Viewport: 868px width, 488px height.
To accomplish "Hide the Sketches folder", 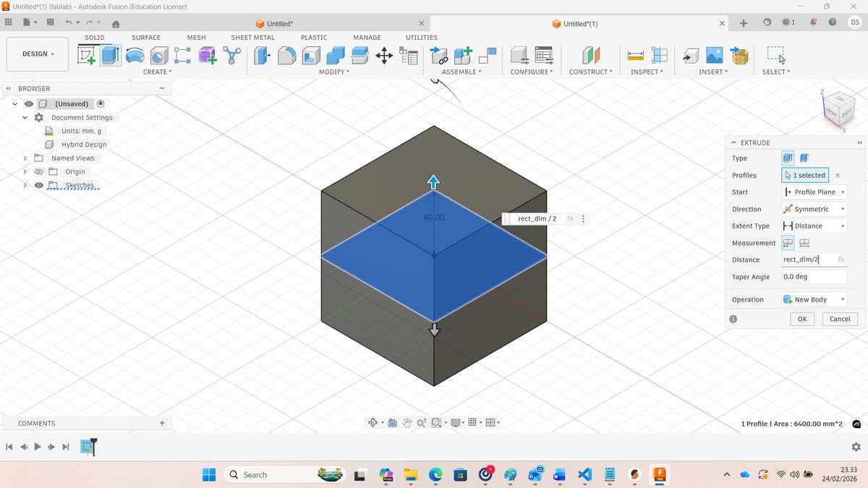I will click(x=40, y=185).
